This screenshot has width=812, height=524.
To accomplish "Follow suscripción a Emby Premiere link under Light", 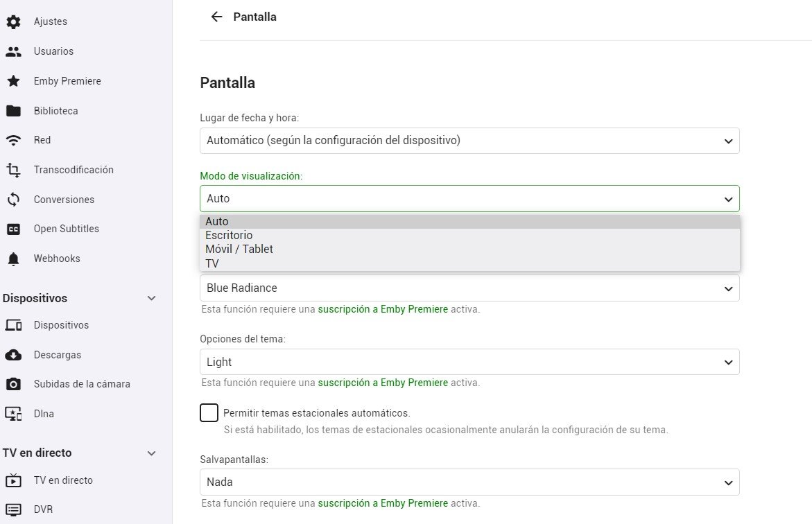I will tap(383, 383).
